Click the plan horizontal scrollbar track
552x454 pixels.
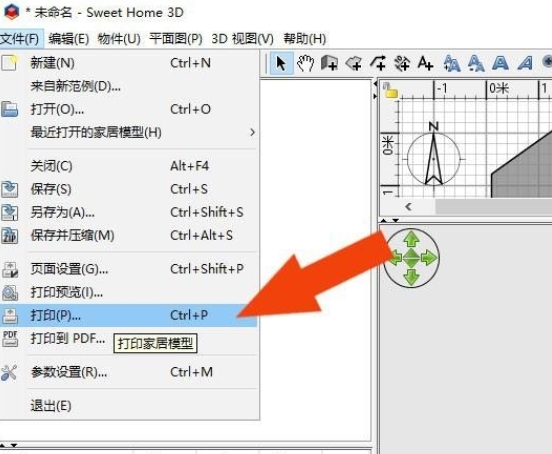pyautogui.click(x=493, y=207)
